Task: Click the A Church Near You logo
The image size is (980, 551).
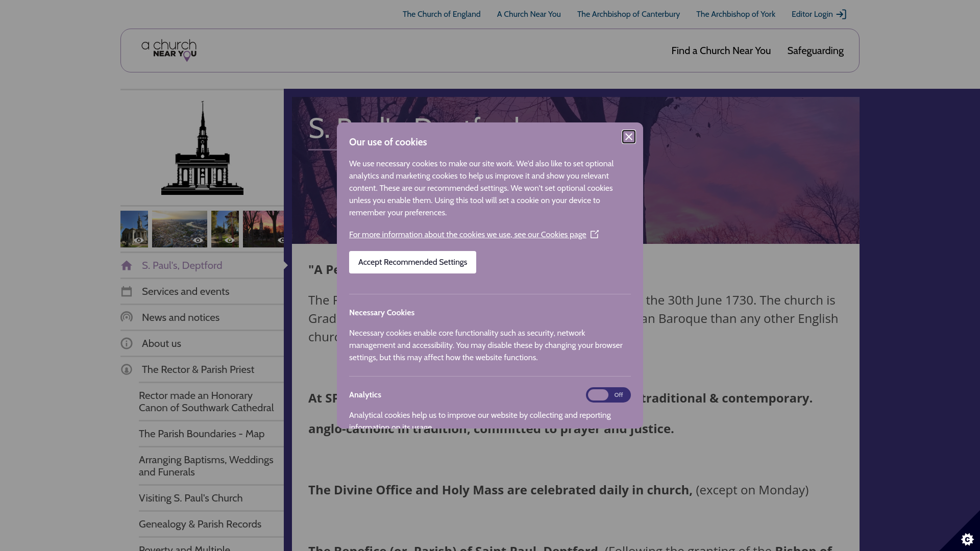Action: [169, 51]
